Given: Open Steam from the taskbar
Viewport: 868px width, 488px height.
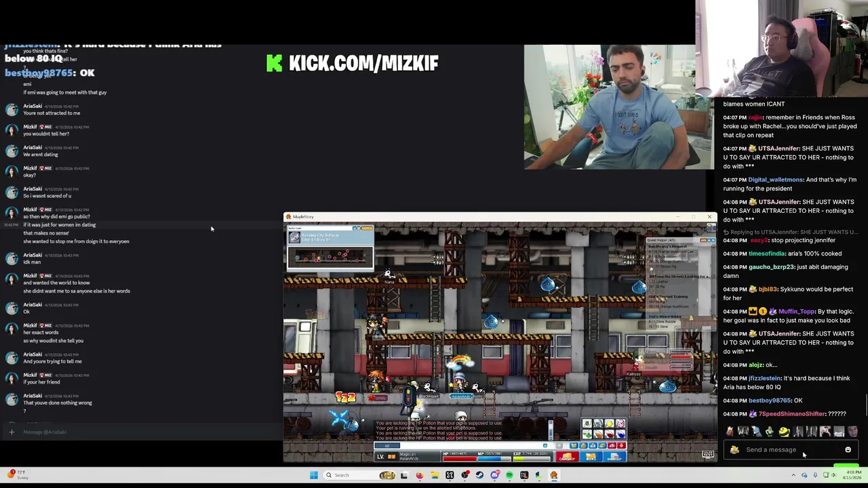Looking at the screenshot, I should 479,475.
